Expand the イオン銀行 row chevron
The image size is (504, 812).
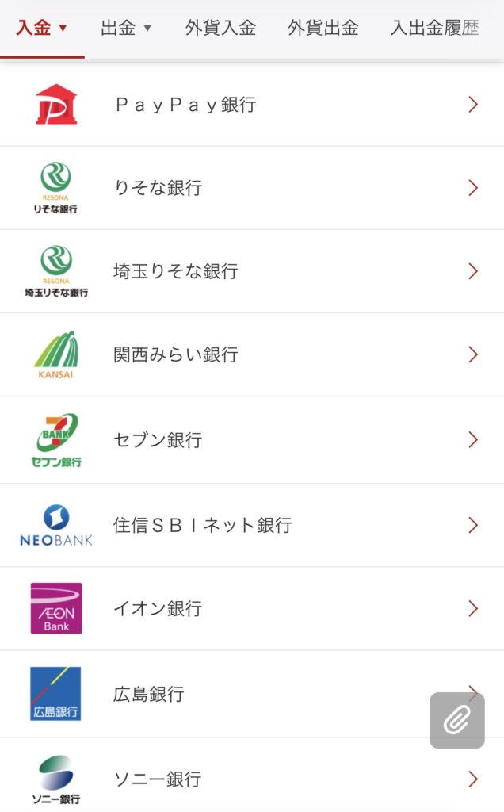[x=473, y=608]
